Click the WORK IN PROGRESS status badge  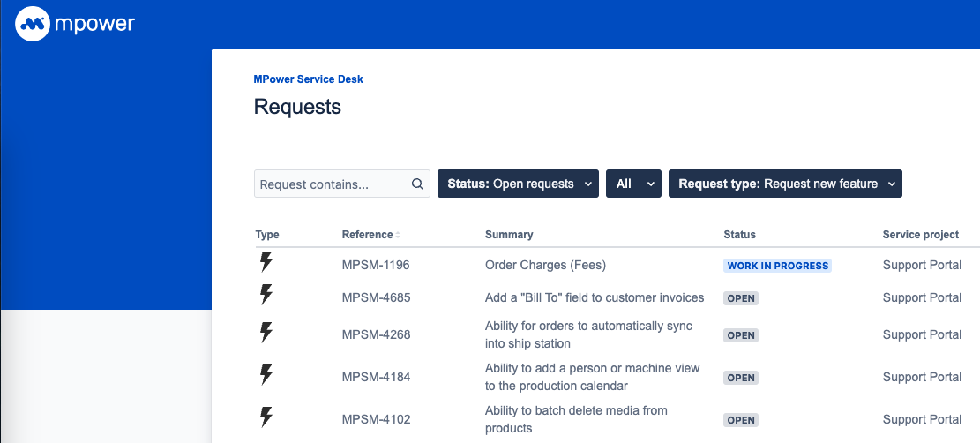[777, 266]
